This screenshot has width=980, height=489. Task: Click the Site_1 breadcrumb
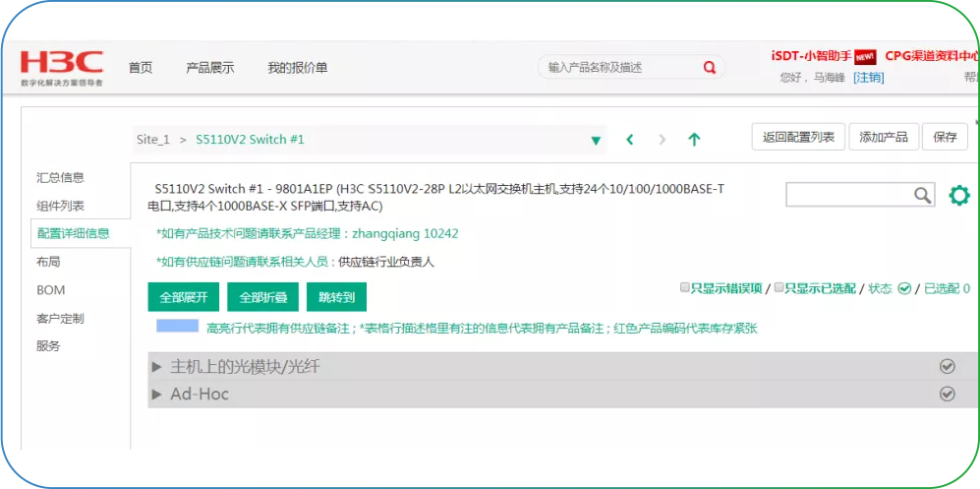click(x=153, y=140)
